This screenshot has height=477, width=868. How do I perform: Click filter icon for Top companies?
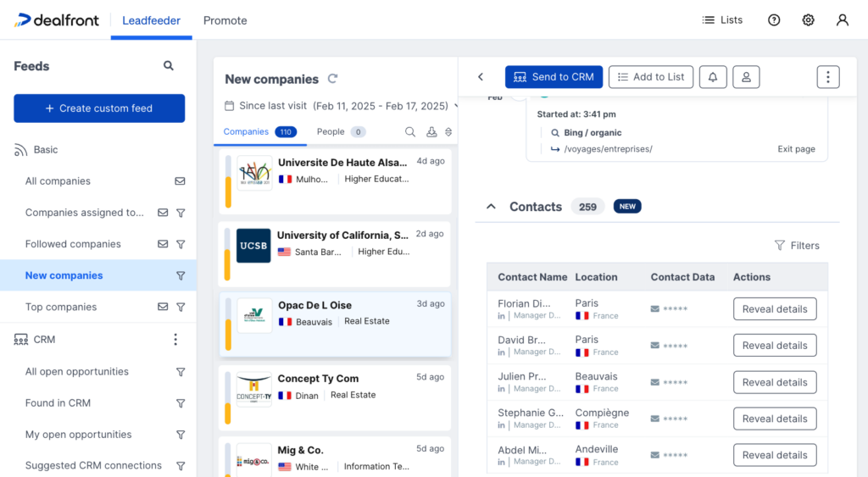(x=181, y=307)
